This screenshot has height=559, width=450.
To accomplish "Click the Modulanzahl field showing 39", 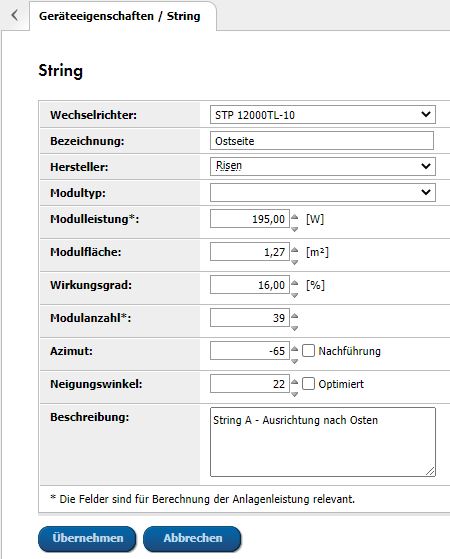I will [250, 318].
